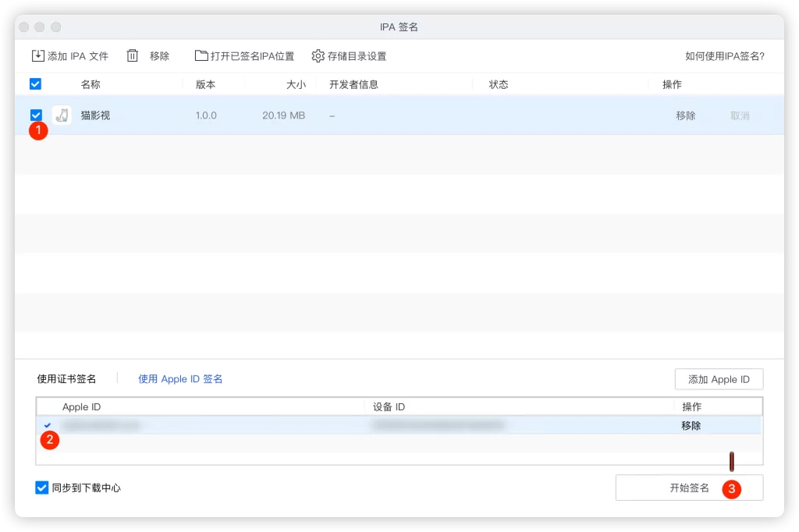Switch to the 使用 Apple ID 签名 tab
Screen dimensions: 799x532
click(x=180, y=378)
